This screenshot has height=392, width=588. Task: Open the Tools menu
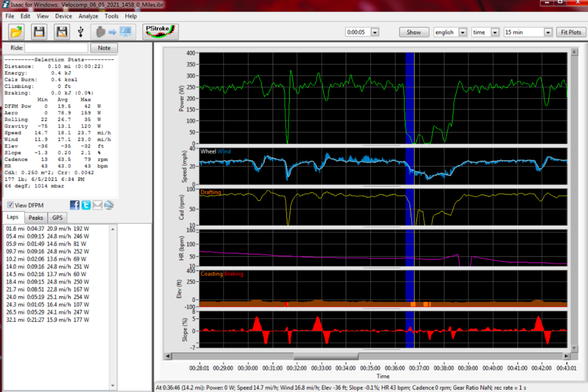[111, 16]
